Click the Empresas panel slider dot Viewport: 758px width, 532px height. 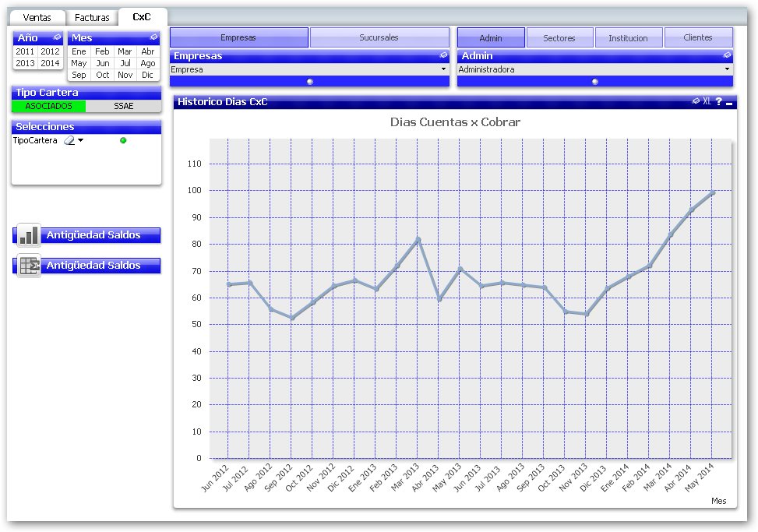click(x=310, y=82)
